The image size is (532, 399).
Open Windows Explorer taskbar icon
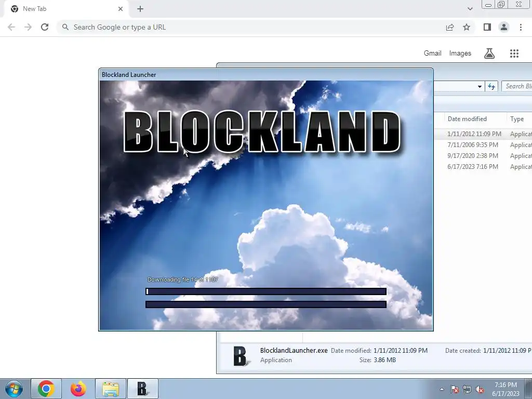pyautogui.click(x=111, y=389)
